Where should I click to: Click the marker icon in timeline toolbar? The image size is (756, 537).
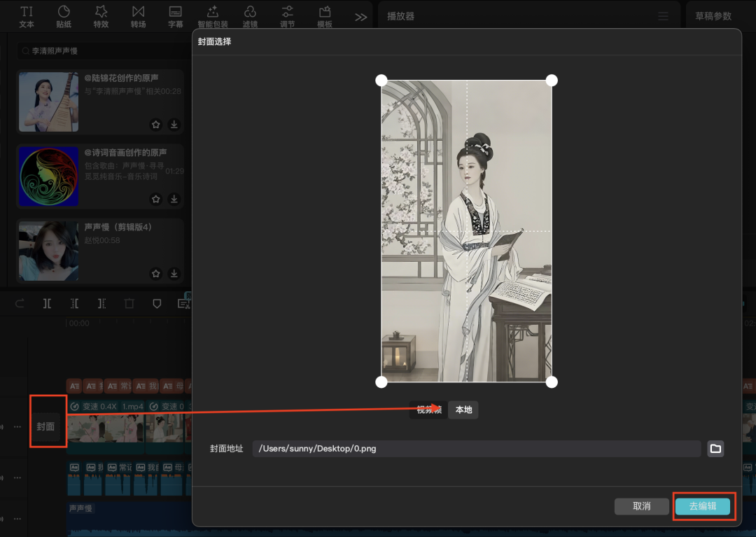point(157,303)
